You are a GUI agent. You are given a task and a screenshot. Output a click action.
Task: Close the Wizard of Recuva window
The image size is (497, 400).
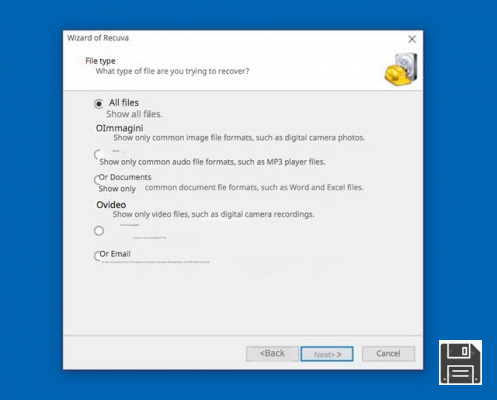[x=412, y=39]
